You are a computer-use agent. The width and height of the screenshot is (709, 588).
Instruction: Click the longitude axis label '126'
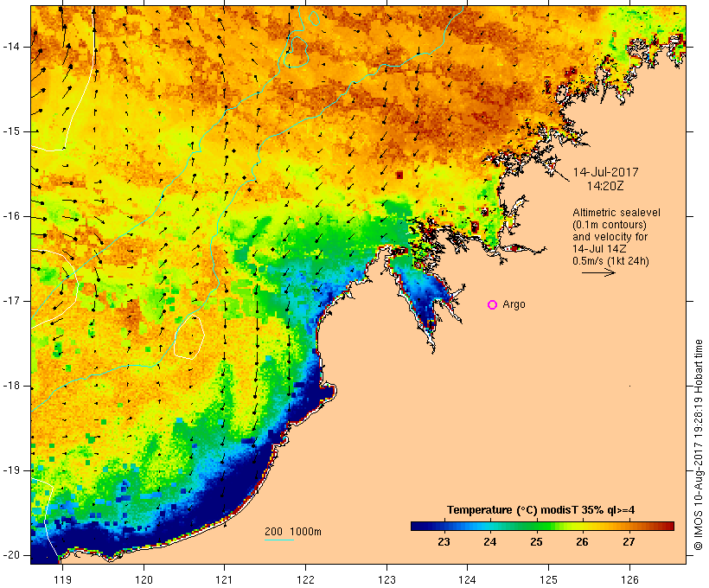point(629,580)
